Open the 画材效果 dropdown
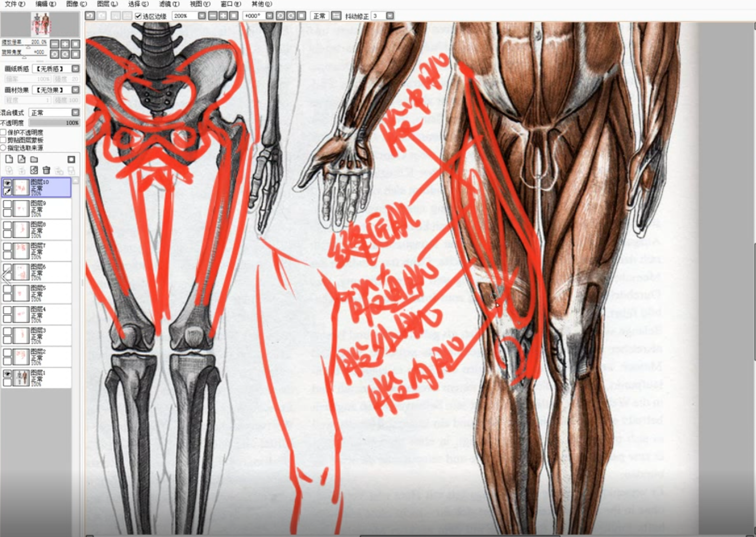This screenshot has width=756, height=537. (76, 90)
